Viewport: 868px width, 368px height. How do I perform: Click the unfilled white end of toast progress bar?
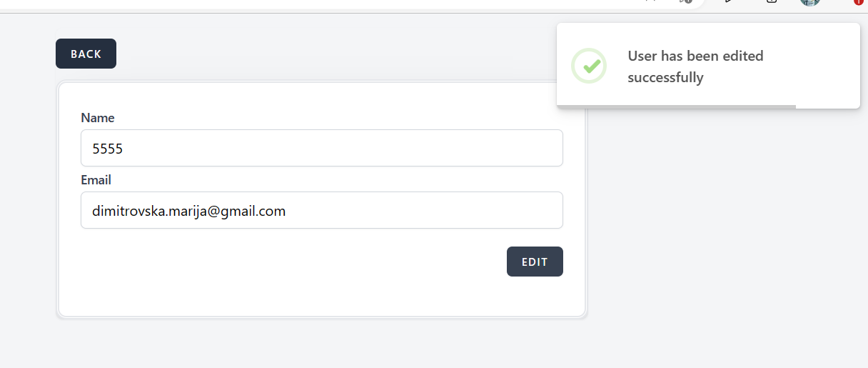827,106
